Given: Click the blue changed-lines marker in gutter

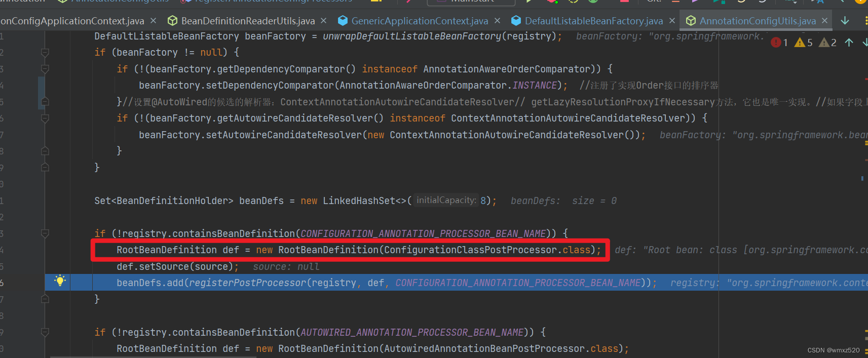Looking at the screenshot, I should point(42,93).
